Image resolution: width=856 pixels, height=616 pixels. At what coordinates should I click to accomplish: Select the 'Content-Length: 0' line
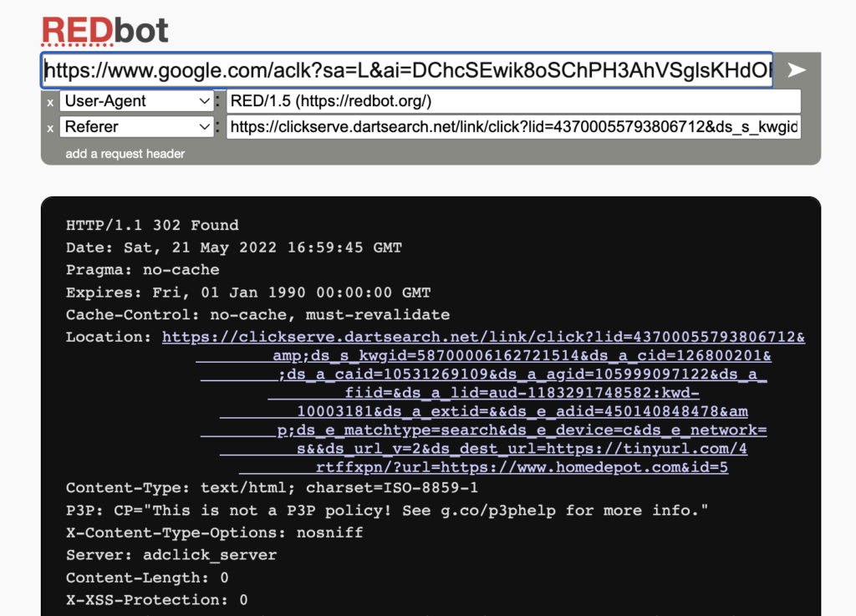point(147,578)
